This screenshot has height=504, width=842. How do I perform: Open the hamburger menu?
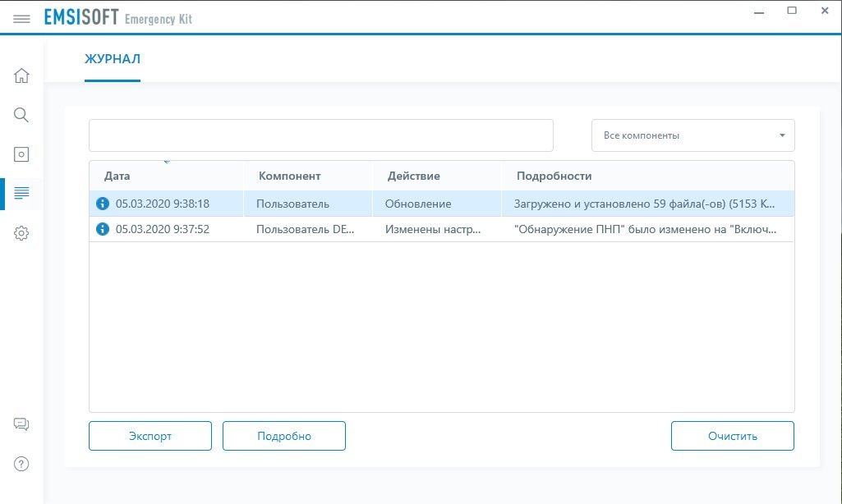coord(21,18)
